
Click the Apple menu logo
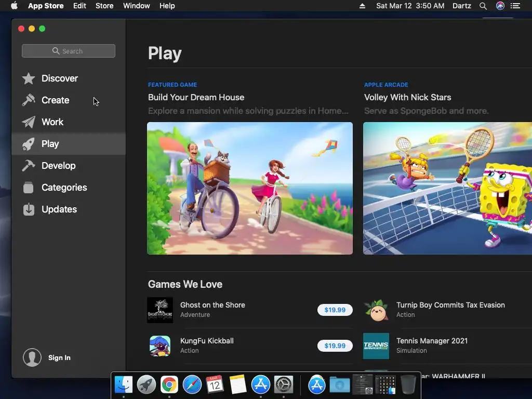pyautogui.click(x=14, y=6)
